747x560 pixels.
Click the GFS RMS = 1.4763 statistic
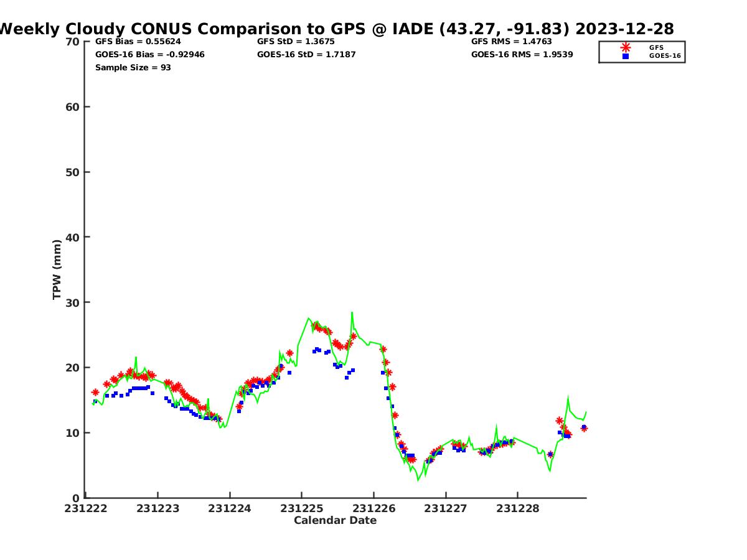[512, 42]
